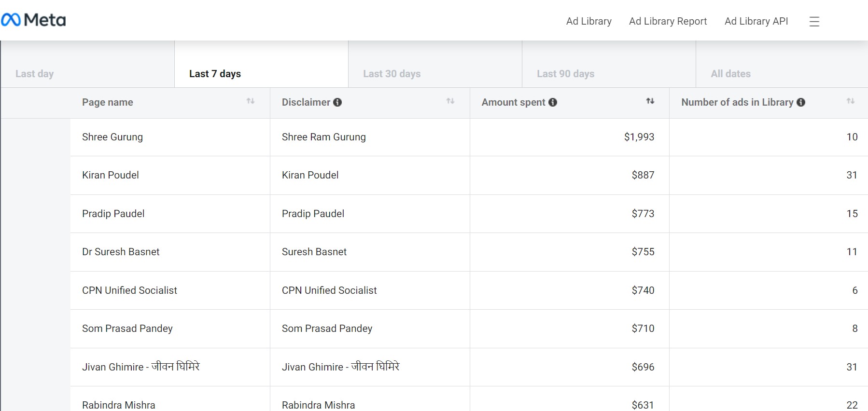Sort by Disclaimer arrows icon

pos(450,101)
